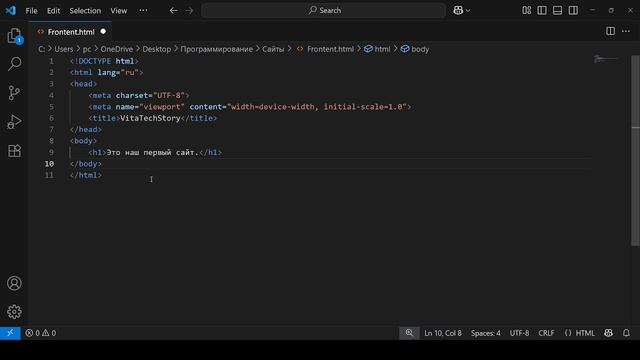
Task: Click the unsaved dot on Frontent.html tab
Action: tap(103, 31)
